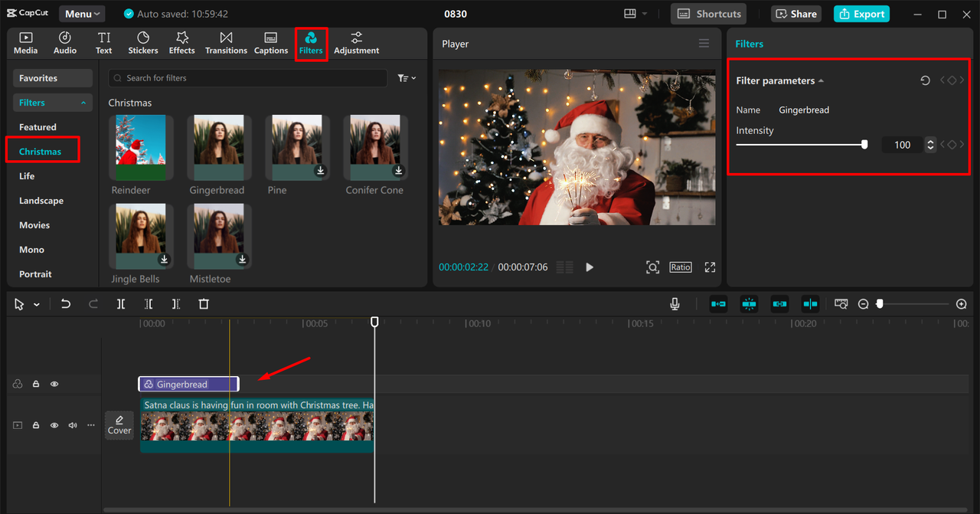Open the Menu dropdown
Screen dimensions: 980x514
point(82,14)
